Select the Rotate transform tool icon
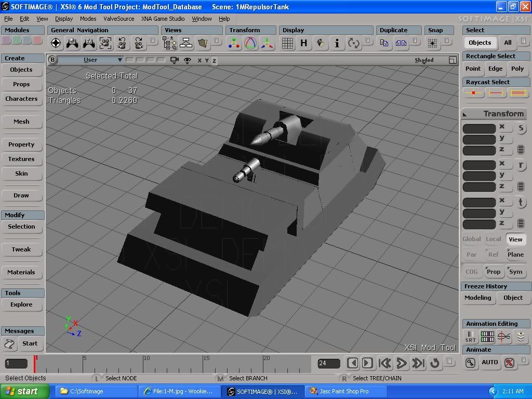This screenshot has height=399, width=532. 251,43
